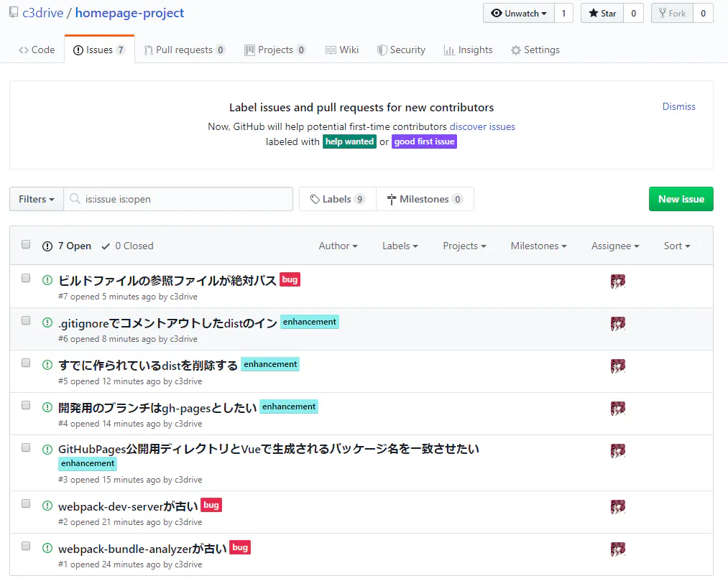This screenshot has height=581, width=728.
Task: Switch to the Code tab
Action: coord(37,50)
